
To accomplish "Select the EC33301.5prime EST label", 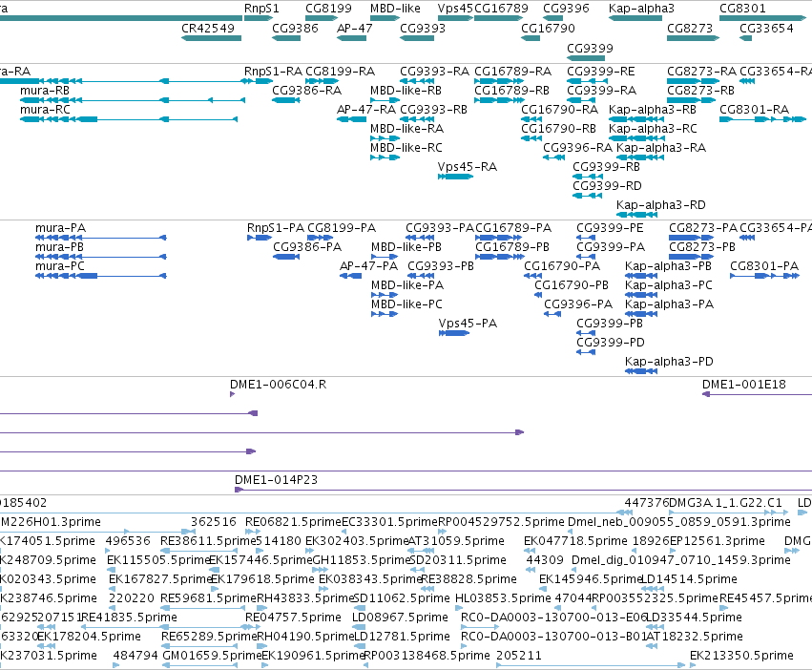I will (390, 521).
